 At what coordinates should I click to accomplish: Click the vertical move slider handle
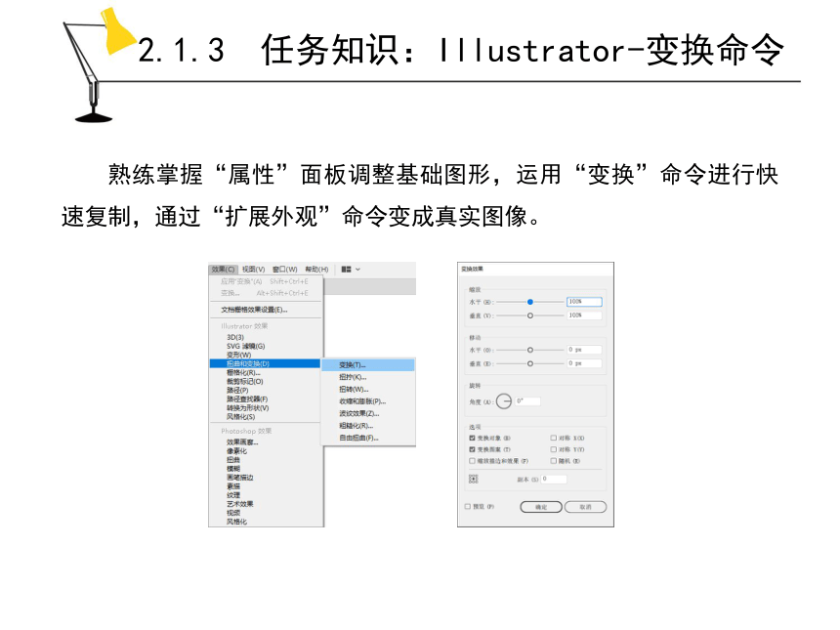click(529, 363)
